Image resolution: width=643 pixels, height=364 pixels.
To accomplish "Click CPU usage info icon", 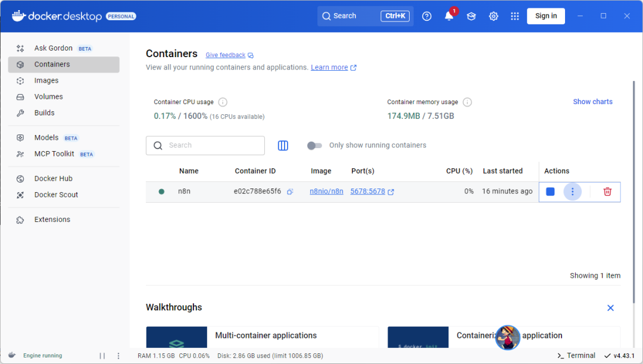I will coord(223,102).
